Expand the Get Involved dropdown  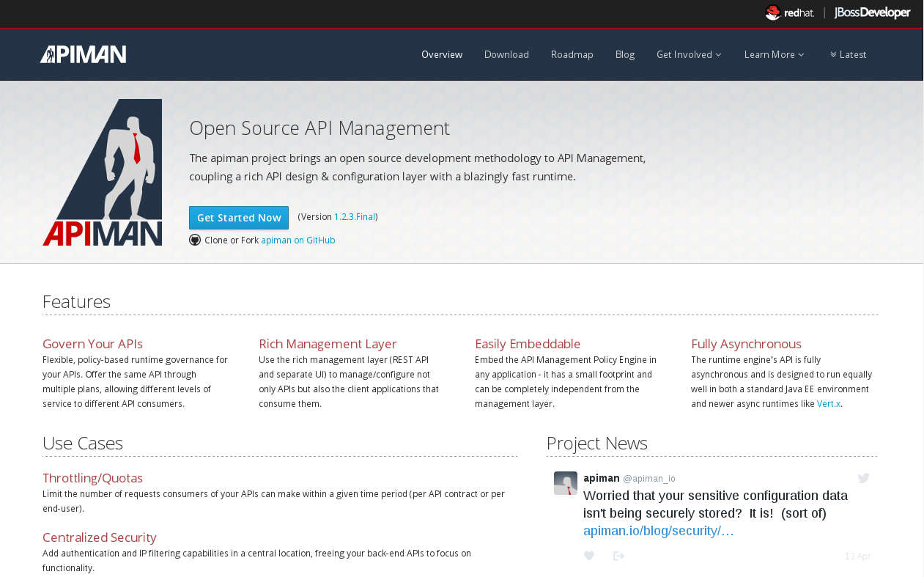tap(689, 54)
